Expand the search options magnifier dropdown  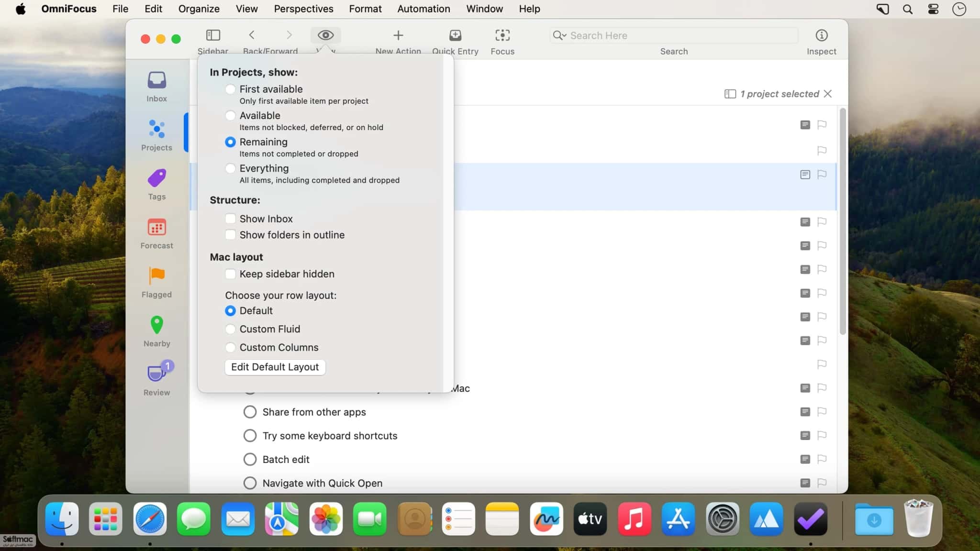[x=559, y=35]
